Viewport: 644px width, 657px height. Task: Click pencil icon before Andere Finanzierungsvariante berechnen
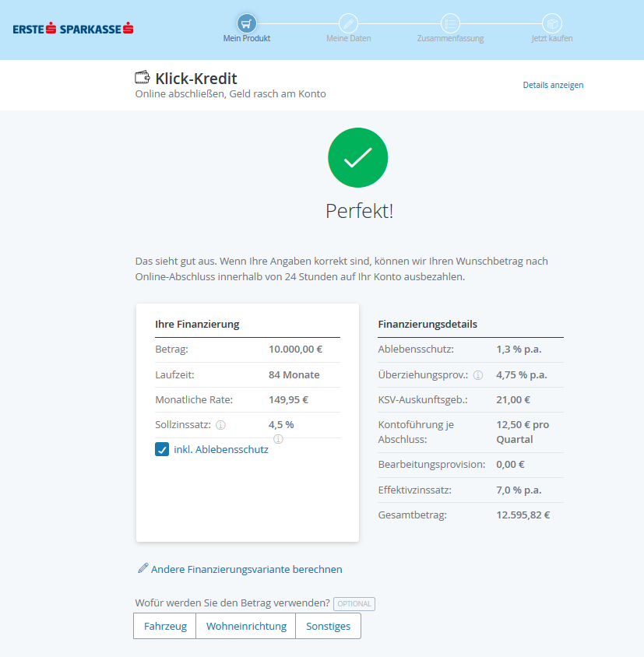[x=142, y=568]
